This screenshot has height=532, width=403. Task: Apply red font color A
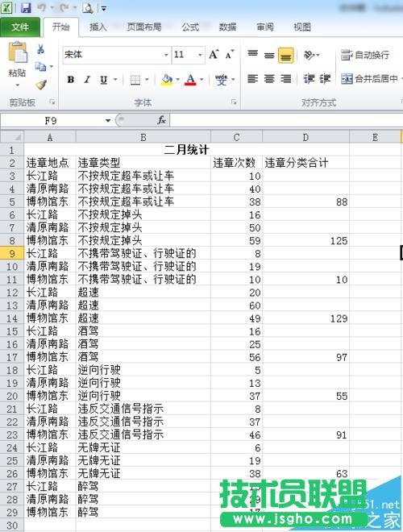[x=191, y=80]
